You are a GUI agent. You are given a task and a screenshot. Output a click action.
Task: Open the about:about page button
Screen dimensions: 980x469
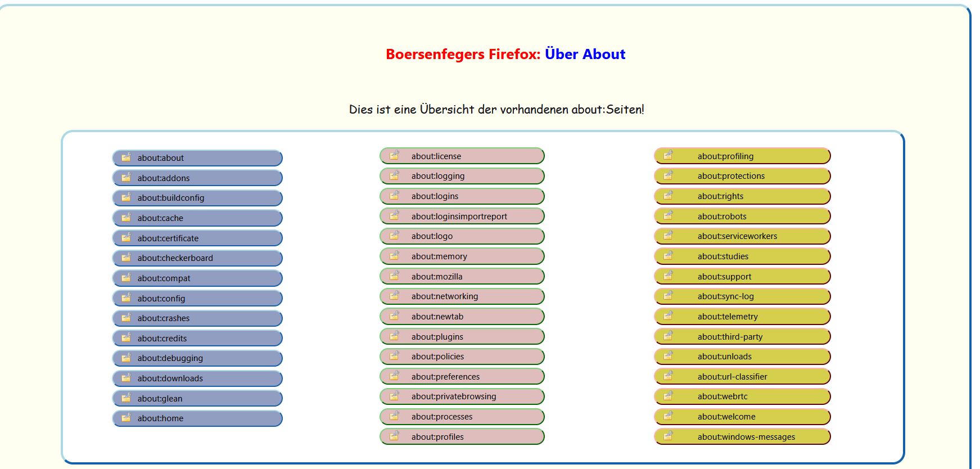[197, 158]
